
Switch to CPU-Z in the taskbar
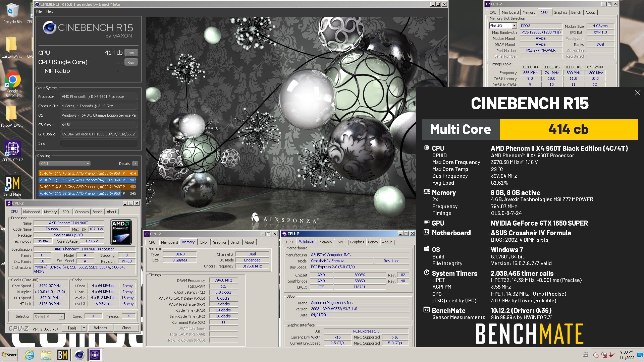[x=95, y=355]
